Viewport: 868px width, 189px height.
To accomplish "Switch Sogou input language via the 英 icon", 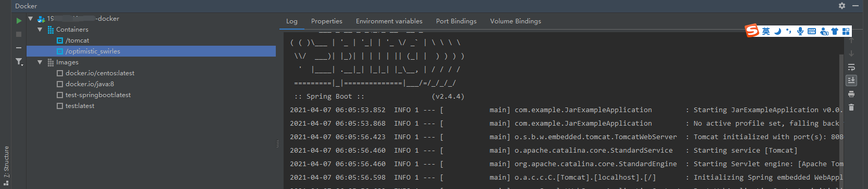I will 766,31.
